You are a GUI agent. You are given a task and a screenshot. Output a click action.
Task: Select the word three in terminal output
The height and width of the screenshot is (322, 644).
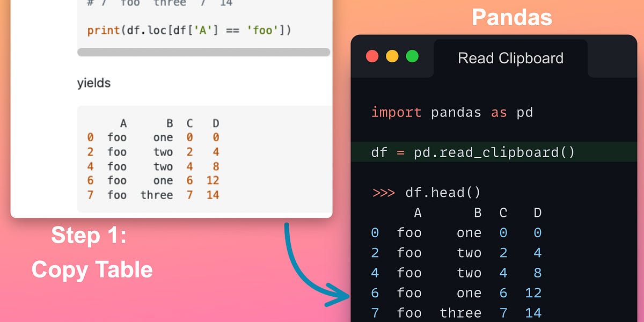(461, 312)
